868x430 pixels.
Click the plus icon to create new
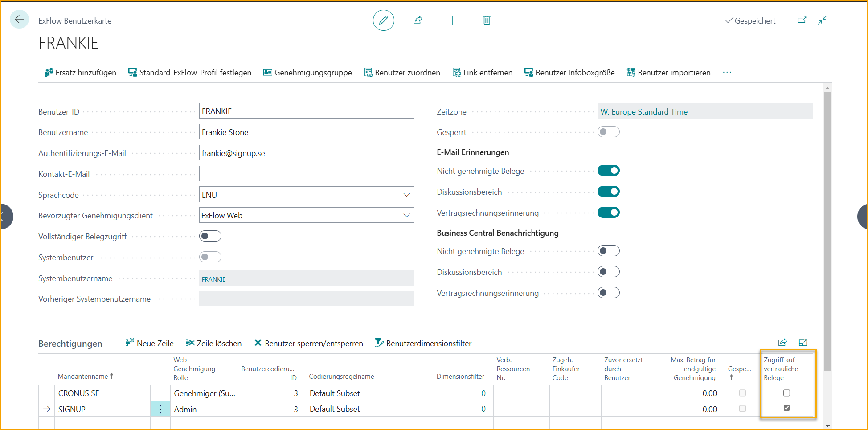click(x=452, y=20)
